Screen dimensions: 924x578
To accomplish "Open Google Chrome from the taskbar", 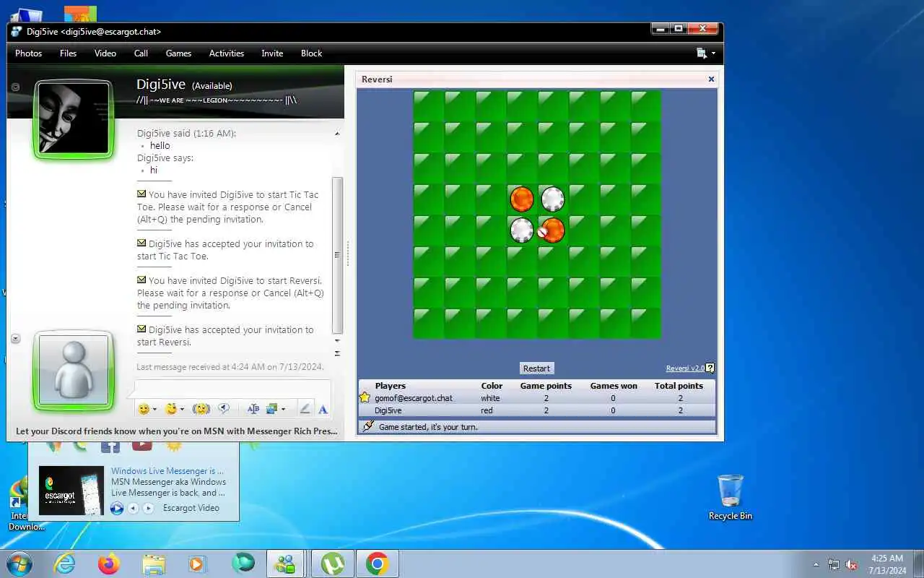I will (x=377, y=564).
